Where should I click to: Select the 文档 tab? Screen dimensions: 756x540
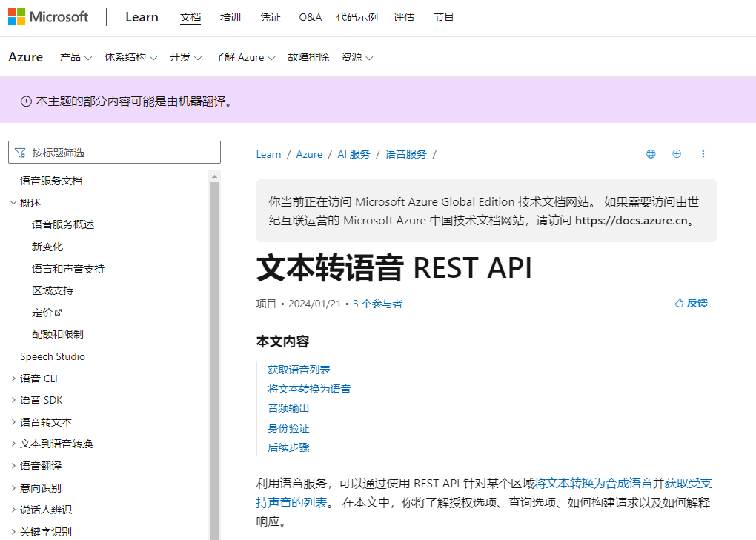[190, 17]
